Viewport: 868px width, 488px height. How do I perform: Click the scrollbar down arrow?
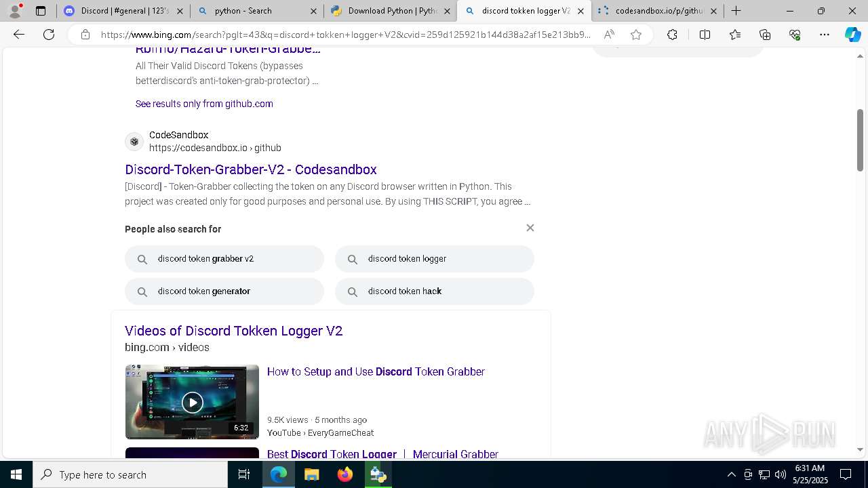click(860, 449)
